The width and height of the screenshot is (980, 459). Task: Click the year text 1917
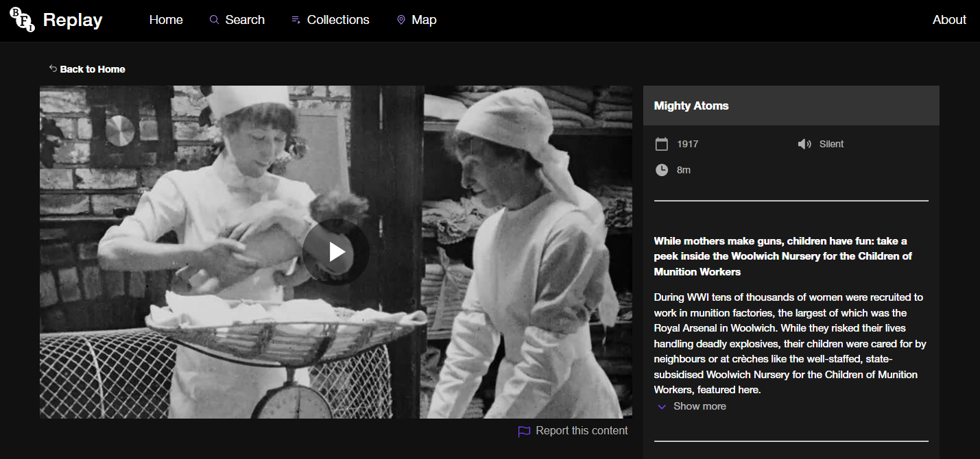pos(687,144)
